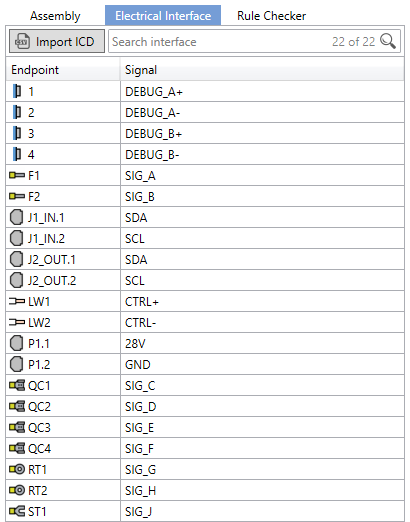Click the LW1 endpoint label
410x522 pixels.
point(39,301)
